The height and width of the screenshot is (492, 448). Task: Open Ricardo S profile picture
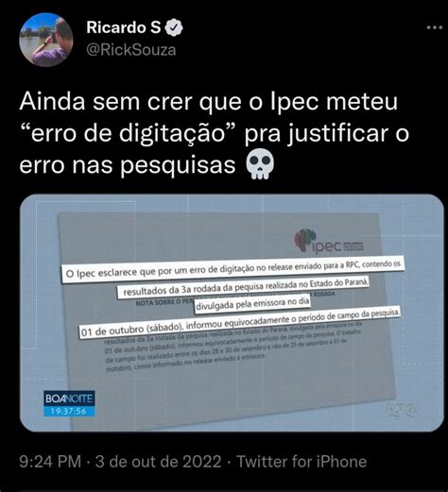(x=46, y=40)
